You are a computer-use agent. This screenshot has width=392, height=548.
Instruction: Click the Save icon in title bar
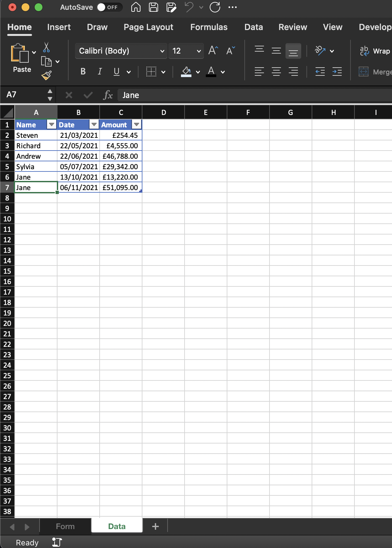click(x=154, y=7)
